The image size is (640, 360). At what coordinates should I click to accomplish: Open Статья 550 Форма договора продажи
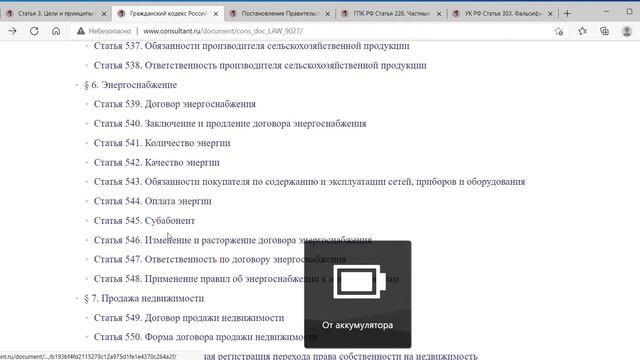pos(205,337)
